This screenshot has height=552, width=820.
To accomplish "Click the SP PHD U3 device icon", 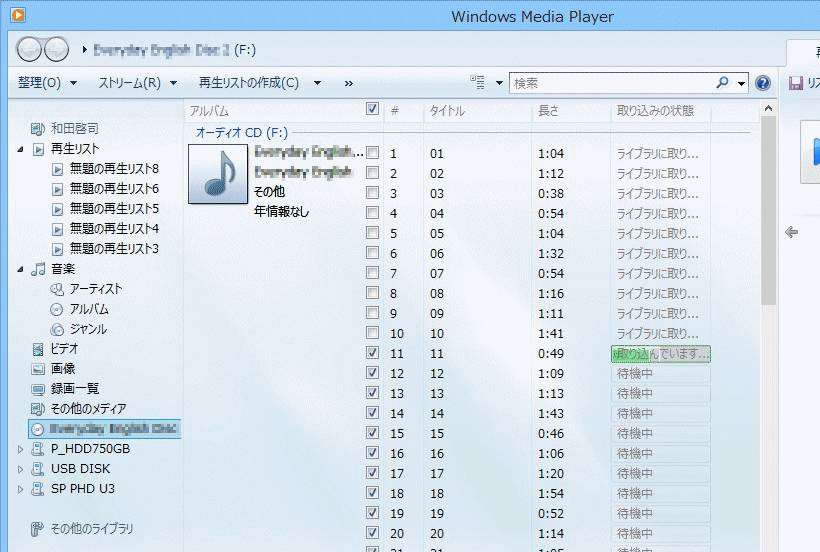I will click(x=38, y=489).
